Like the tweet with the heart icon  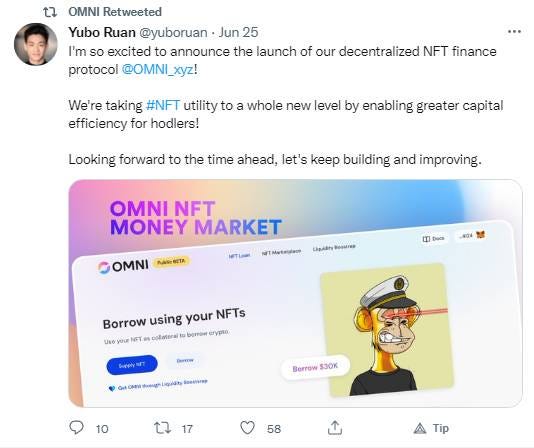tap(248, 428)
